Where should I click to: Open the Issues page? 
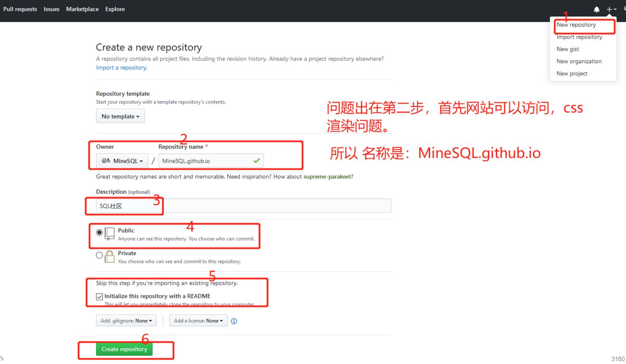pyautogui.click(x=52, y=9)
